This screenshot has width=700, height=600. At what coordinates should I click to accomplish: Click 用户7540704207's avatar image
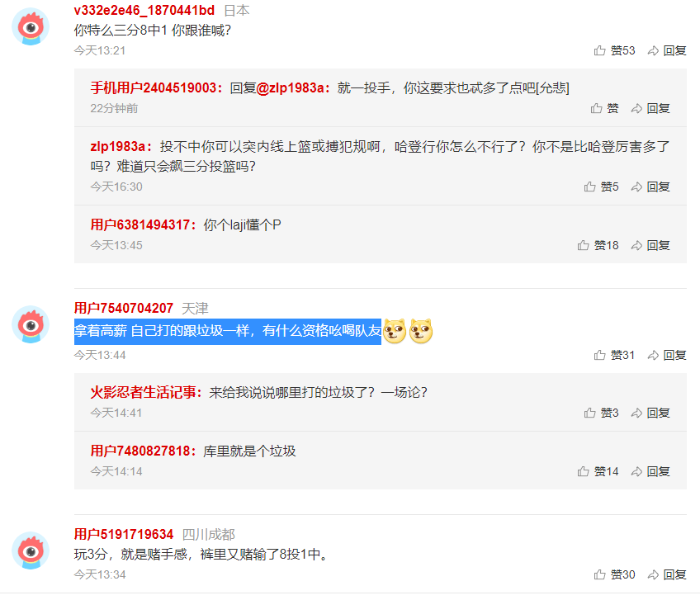click(31, 324)
